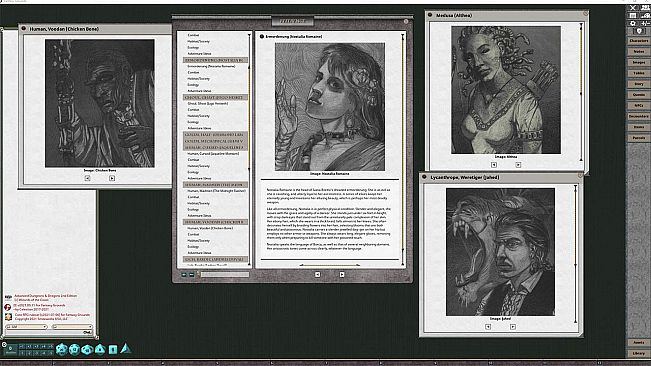Roll the d20 die icon

pos(61,349)
